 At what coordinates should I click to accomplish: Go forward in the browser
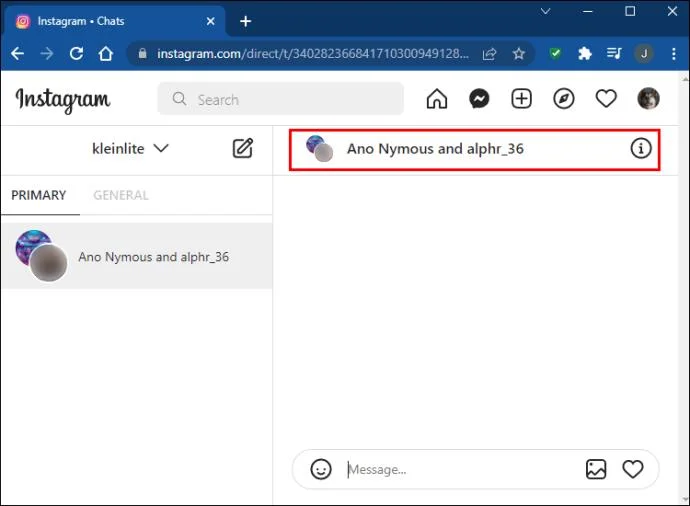47,54
